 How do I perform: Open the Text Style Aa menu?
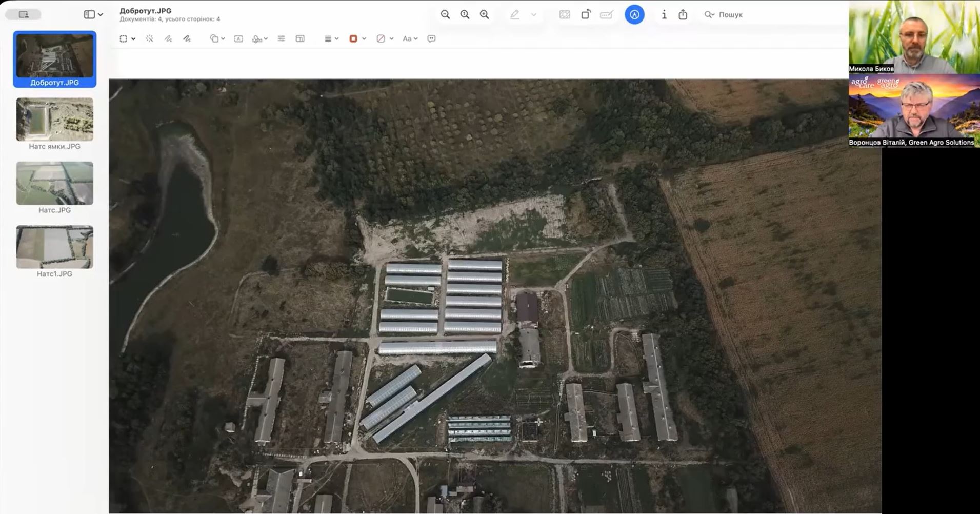pos(410,38)
